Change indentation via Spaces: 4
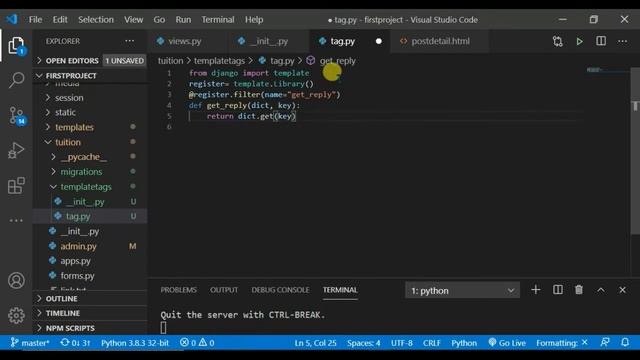640x360 pixels. pos(364,343)
